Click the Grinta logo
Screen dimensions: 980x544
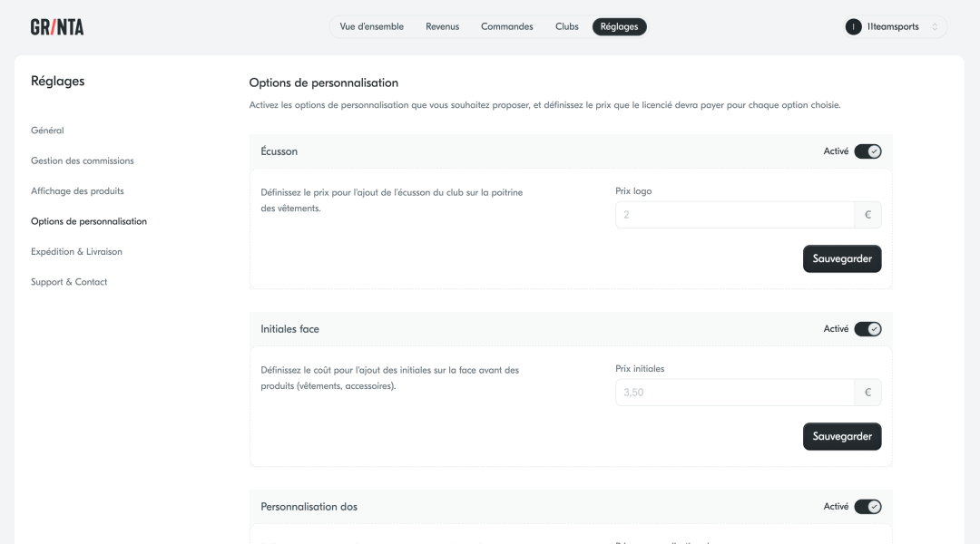(57, 27)
